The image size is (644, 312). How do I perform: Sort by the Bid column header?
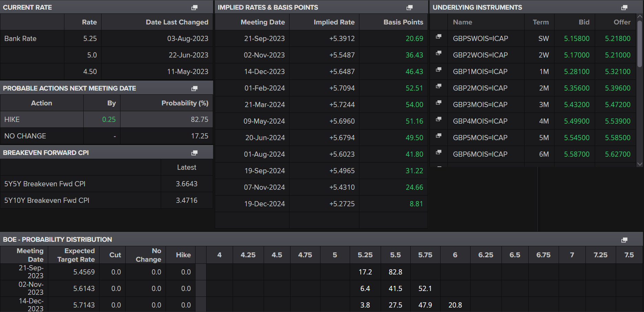click(584, 22)
